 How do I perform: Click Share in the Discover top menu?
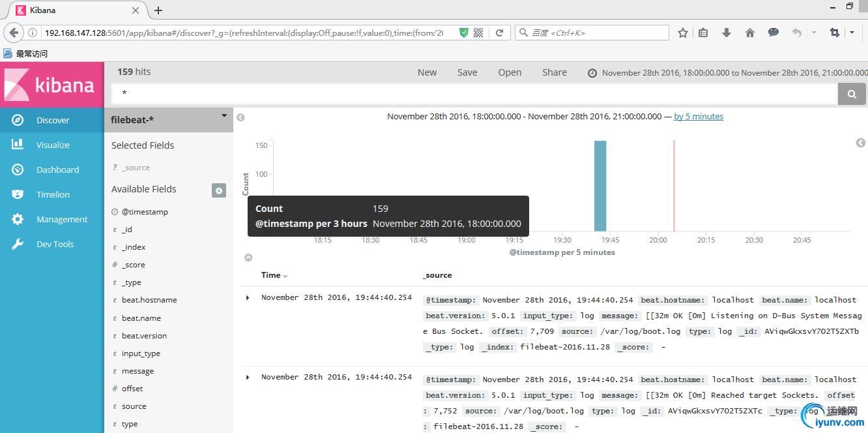point(555,72)
